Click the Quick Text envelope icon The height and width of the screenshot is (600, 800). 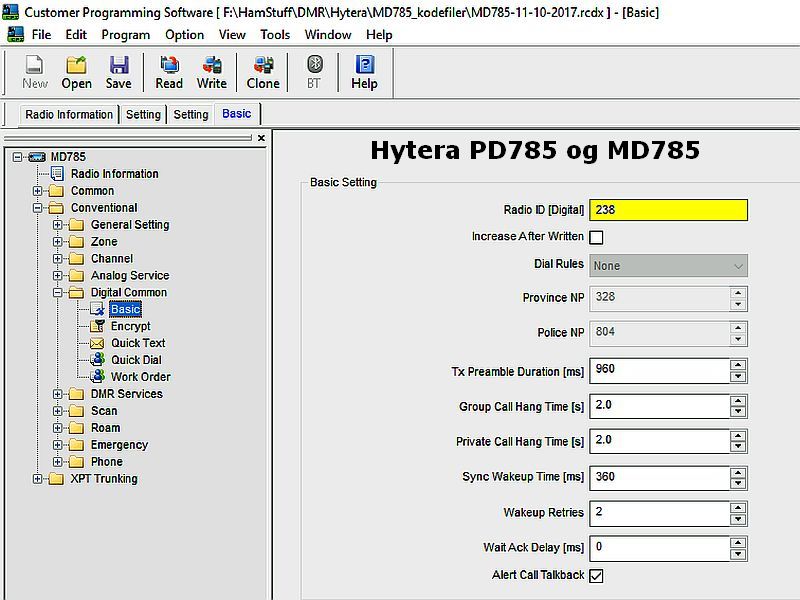pos(97,343)
